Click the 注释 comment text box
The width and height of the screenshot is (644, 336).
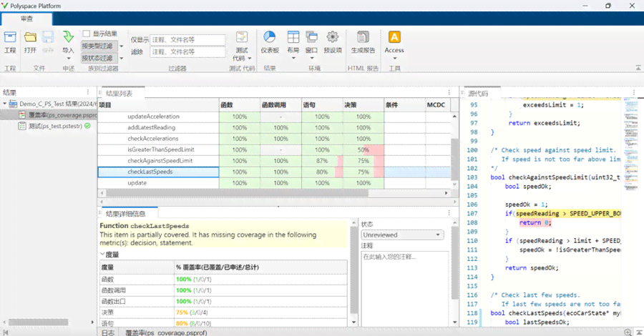coord(404,287)
